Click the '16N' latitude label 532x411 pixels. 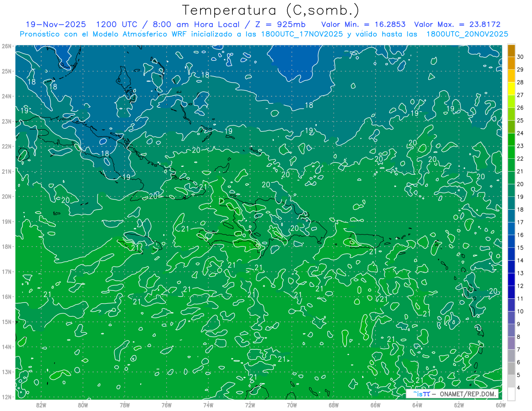click(x=6, y=297)
